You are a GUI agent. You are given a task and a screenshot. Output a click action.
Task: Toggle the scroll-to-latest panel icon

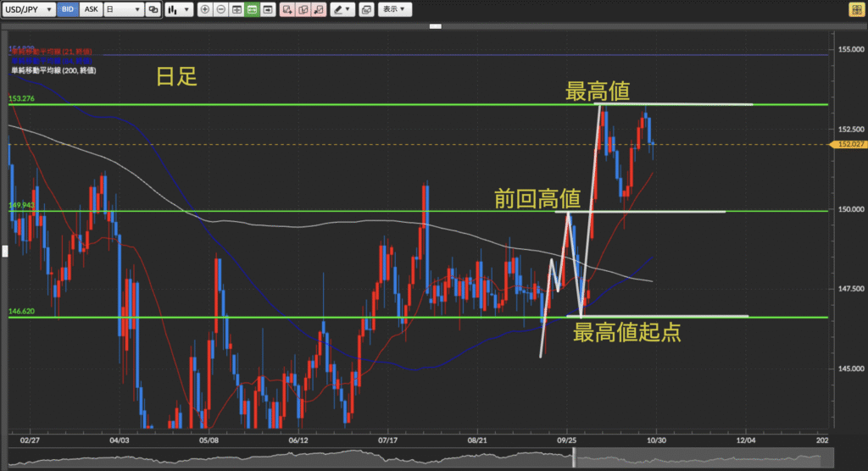click(x=268, y=9)
